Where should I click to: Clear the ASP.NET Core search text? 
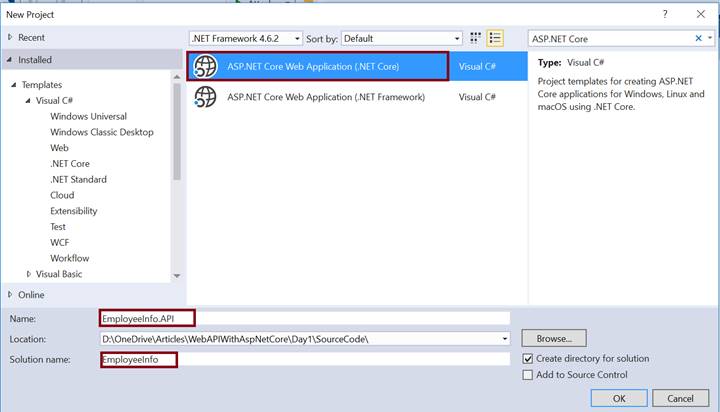point(698,39)
